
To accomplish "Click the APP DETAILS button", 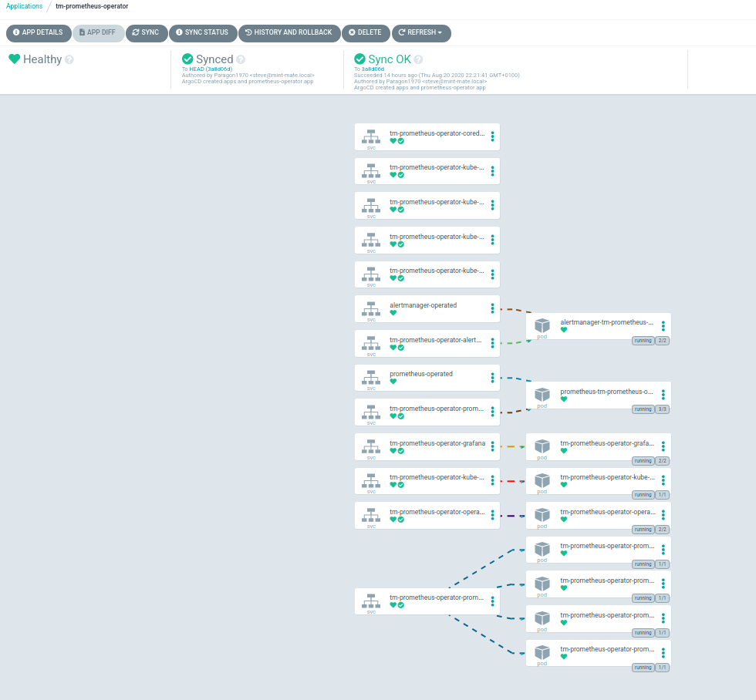I will pos(39,32).
